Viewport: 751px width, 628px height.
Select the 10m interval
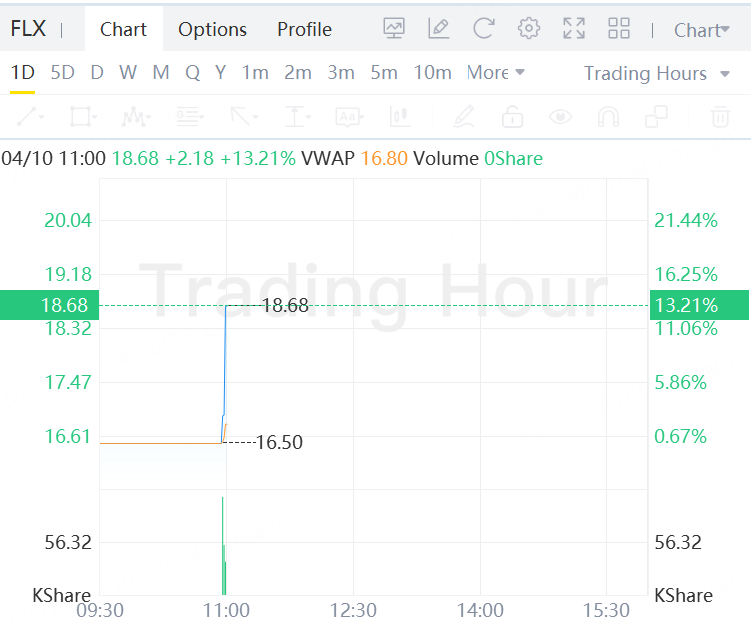click(x=433, y=73)
